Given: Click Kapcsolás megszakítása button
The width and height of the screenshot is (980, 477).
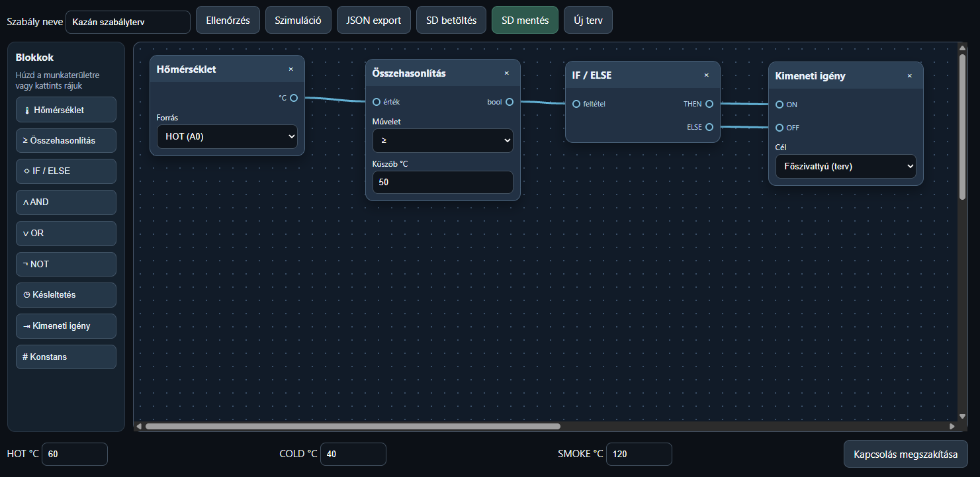Looking at the screenshot, I should point(906,455).
